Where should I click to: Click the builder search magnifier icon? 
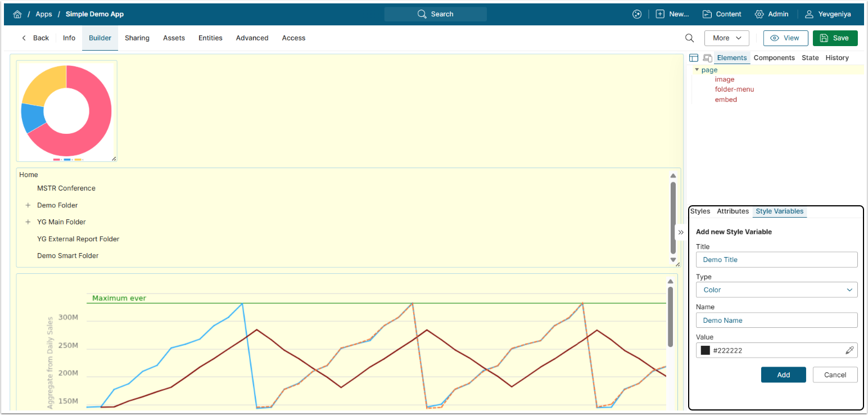(x=689, y=38)
